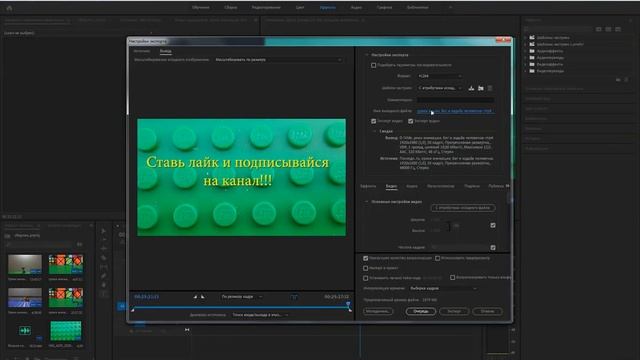Select the green Lego clip thumbnail in project
Viewport: 640px width, 360px height.
66,331
